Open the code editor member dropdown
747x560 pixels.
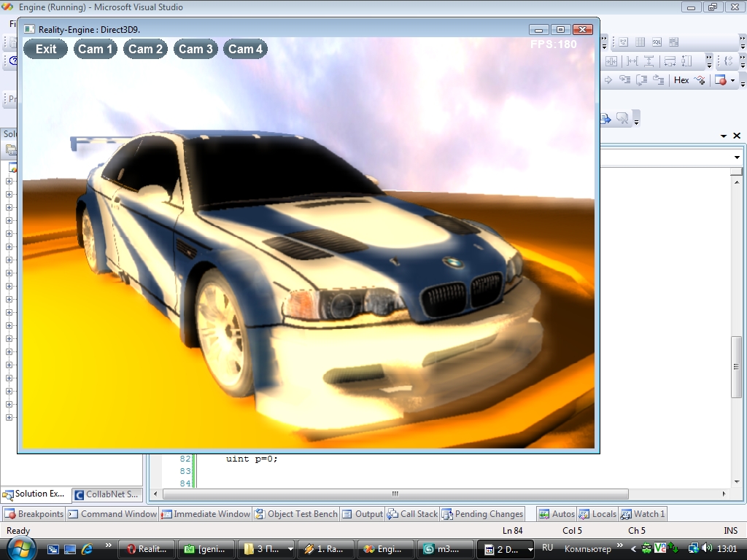737,157
